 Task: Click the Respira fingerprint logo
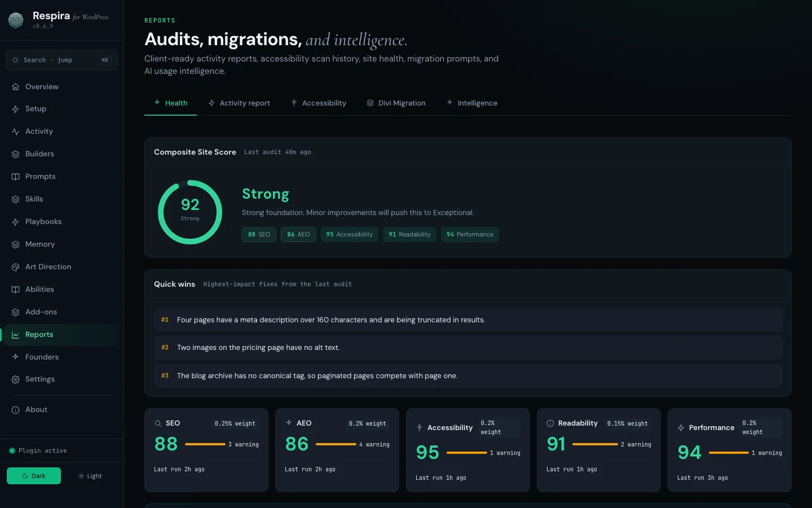[16, 20]
